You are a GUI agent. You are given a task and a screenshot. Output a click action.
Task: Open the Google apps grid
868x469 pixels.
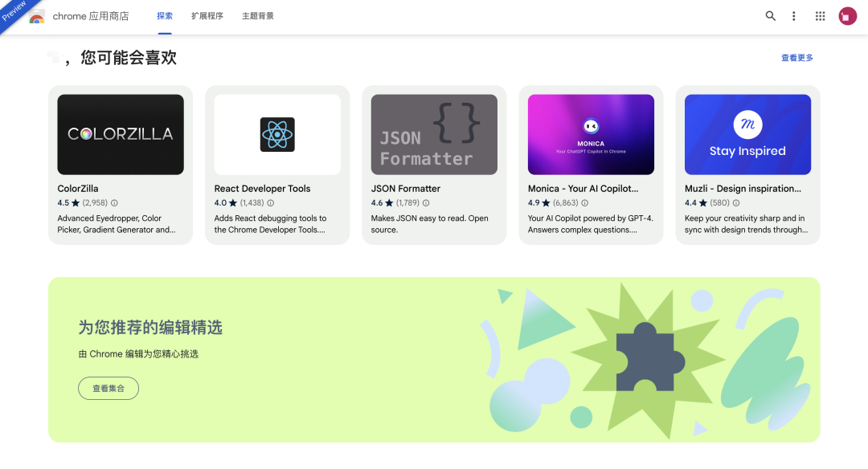[820, 16]
